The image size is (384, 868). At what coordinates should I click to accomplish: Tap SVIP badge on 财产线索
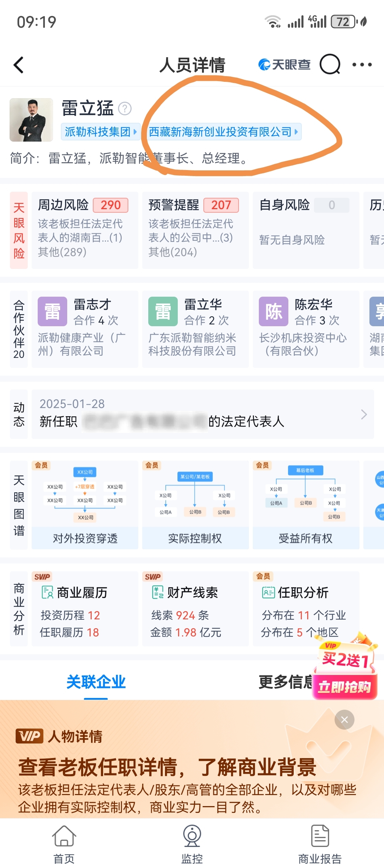click(x=153, y=576)
